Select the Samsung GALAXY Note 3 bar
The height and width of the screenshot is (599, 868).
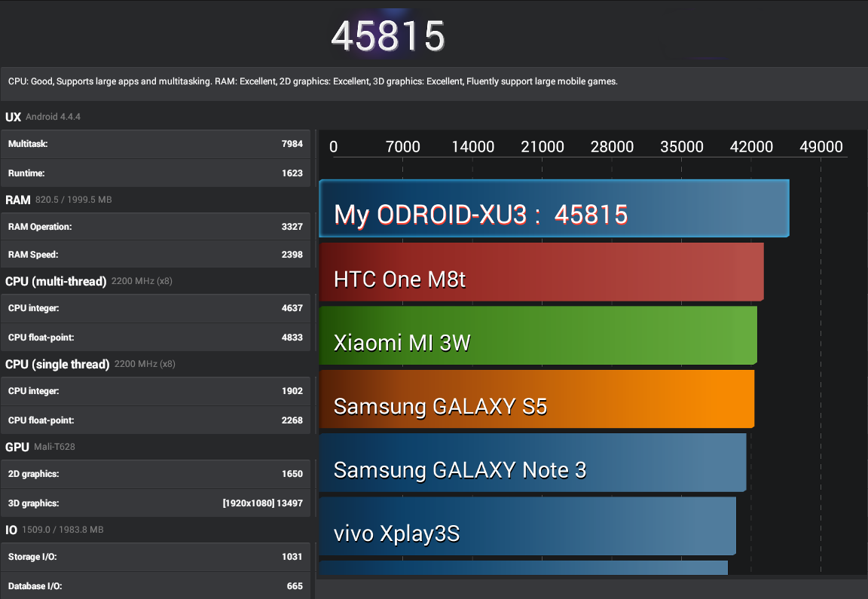click(x=533, y=463)
